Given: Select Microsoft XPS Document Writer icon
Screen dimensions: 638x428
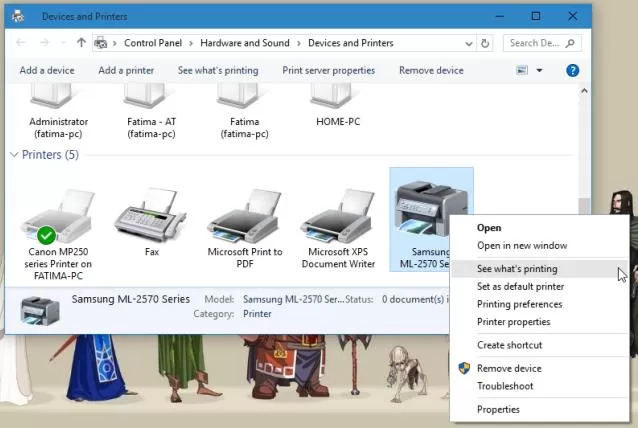Looking at the screenshot, I should pyautogui.click(x=338, y=216).
